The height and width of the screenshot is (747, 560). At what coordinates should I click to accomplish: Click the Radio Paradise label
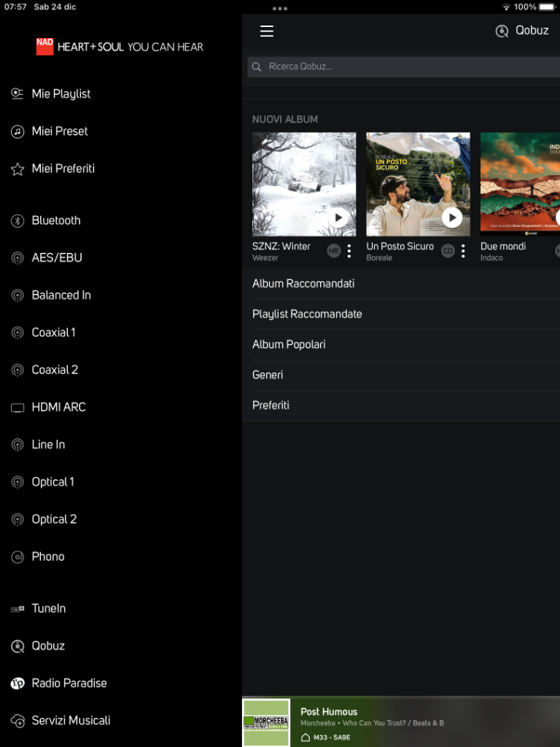point(69,683)
